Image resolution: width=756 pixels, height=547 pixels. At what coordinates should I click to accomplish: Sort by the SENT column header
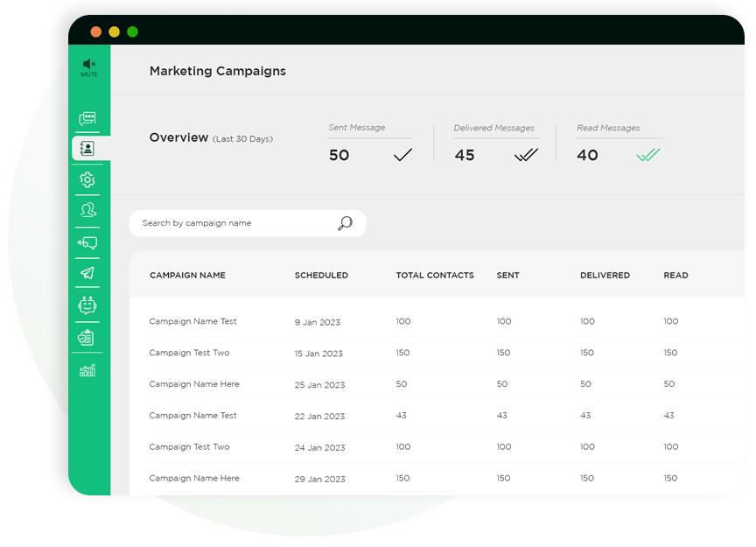pos(508,276)
